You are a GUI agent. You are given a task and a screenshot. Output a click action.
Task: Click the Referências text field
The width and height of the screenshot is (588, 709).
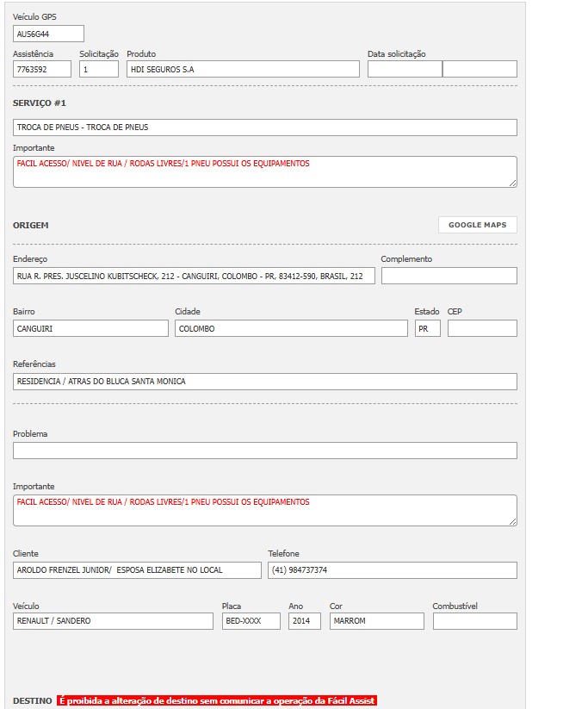point(265,381)
